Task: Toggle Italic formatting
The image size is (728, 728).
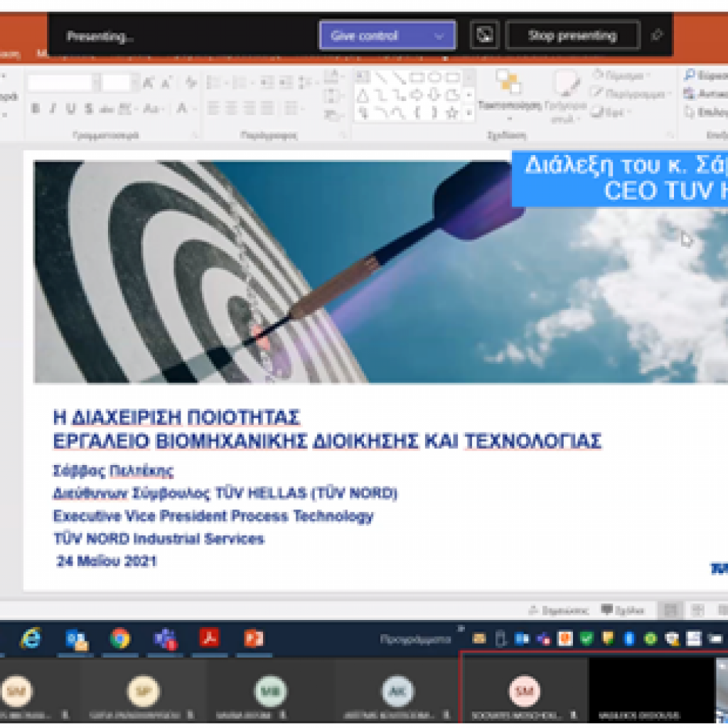Action: 53,109
